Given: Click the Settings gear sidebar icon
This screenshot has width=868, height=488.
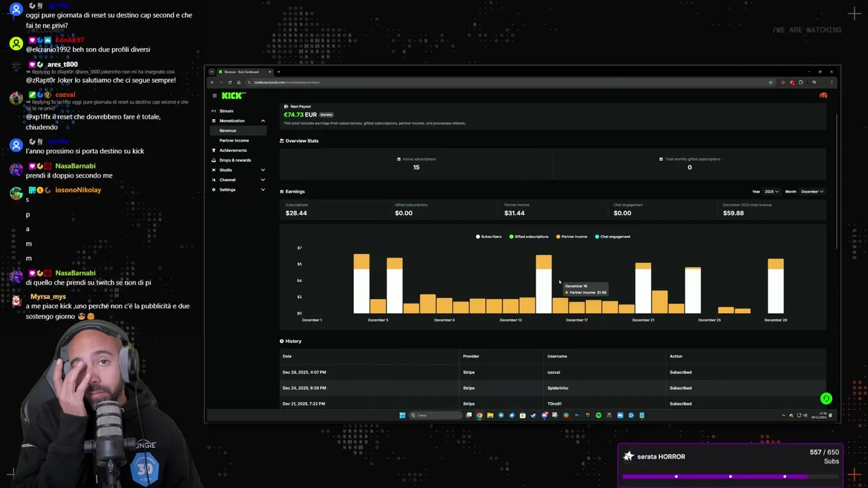Looking at the screenshot, I should 214,190.
